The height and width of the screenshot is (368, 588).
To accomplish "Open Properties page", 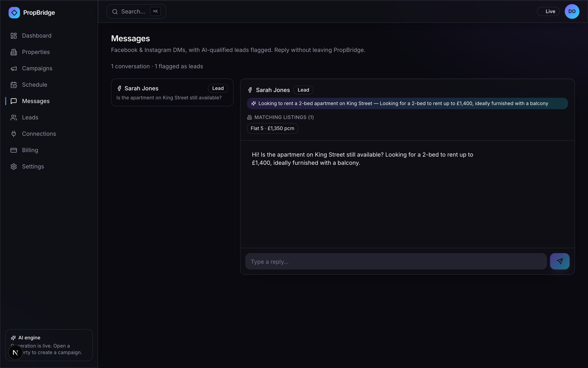I will [49, 52].
